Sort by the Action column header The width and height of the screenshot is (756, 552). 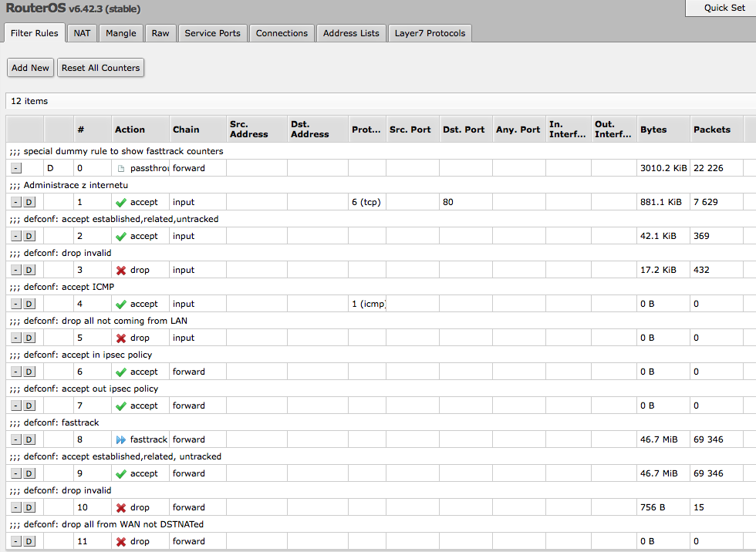[140, 129]
